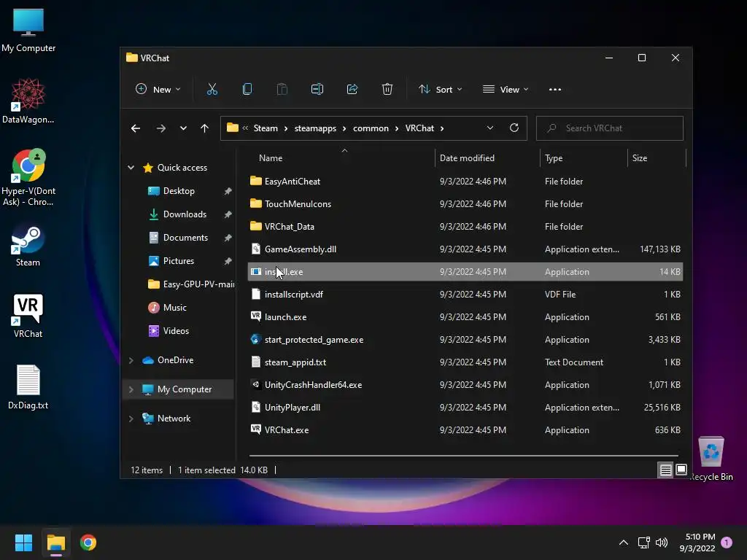Open Steam desktop shortcut

(x=28, y=245)
